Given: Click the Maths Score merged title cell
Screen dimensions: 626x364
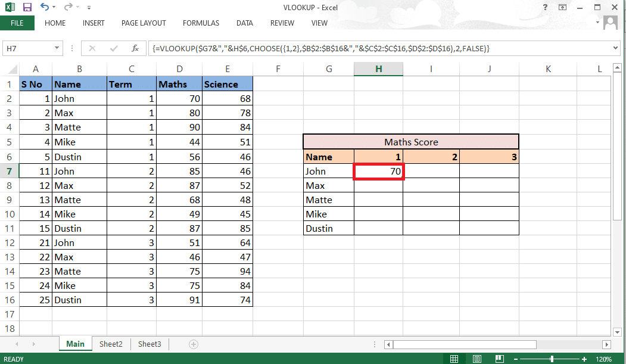Looking at the screenshot, I should pyautogui.click(x=411, y=142).
